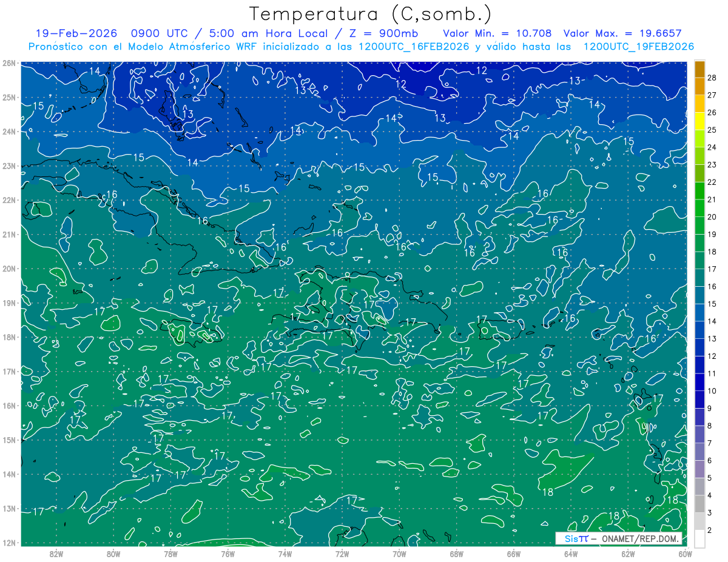Click latitude axis label '25N'
728x562 pixels.
pos(8,98)
